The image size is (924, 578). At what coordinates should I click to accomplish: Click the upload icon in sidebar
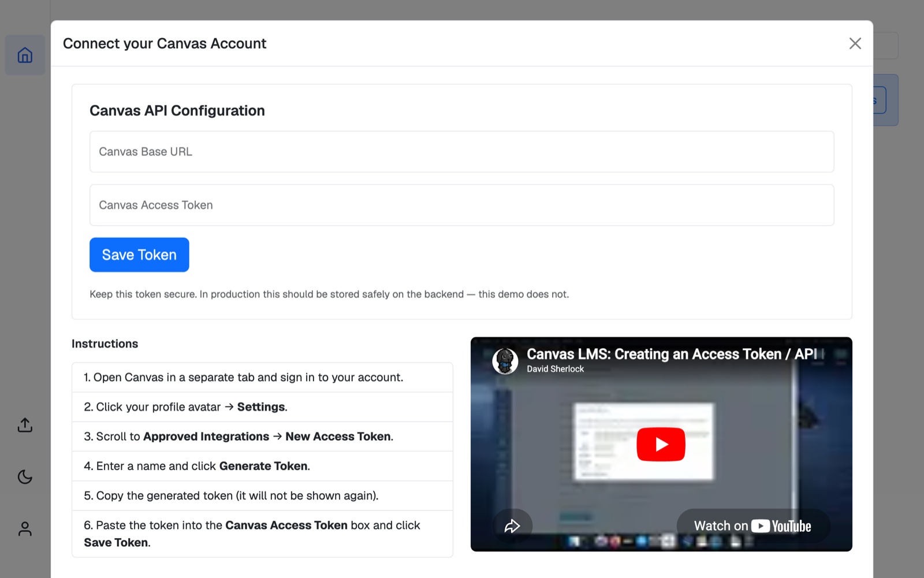pyautogui.click(x=25, y=425)
